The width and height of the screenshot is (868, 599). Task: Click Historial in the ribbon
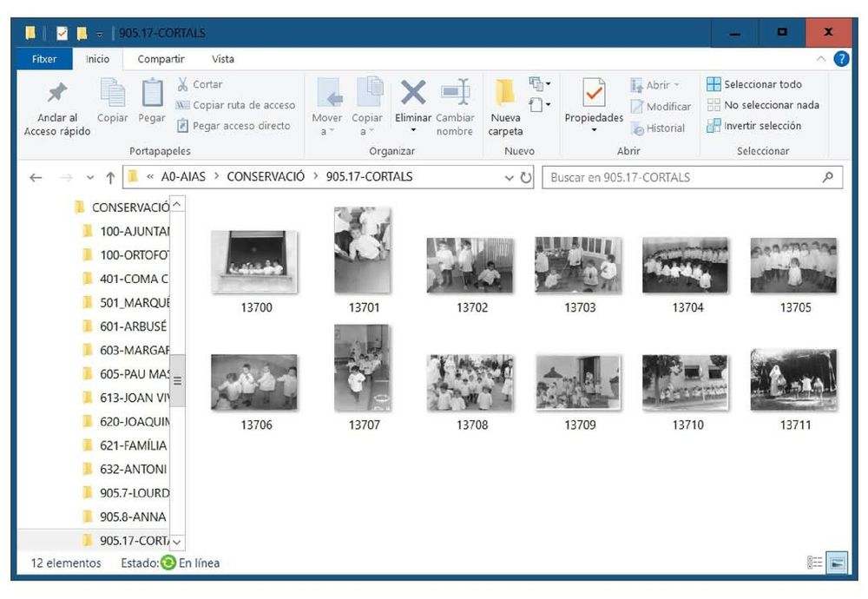pyautogui.click(x=658, y=128)
